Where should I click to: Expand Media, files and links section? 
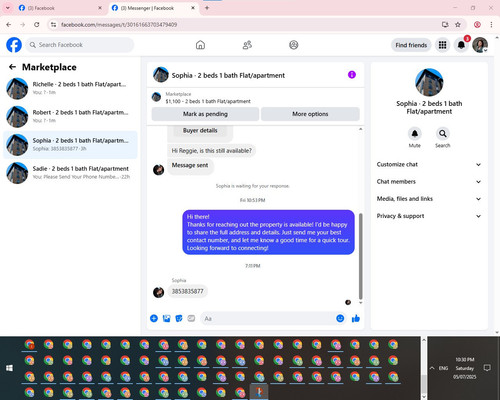pos(429,199)
